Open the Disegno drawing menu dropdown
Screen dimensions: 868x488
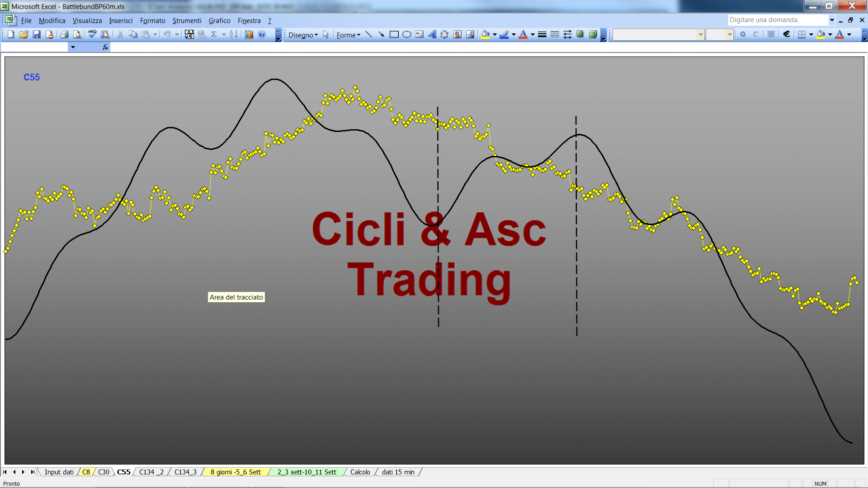pyautogui.click(x=303, y=35)
